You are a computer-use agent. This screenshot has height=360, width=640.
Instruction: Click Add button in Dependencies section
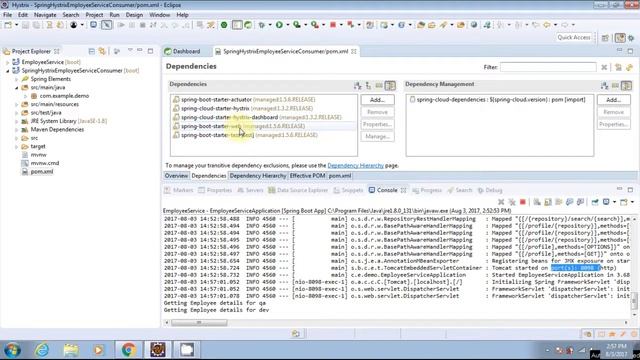click(377, 100)
